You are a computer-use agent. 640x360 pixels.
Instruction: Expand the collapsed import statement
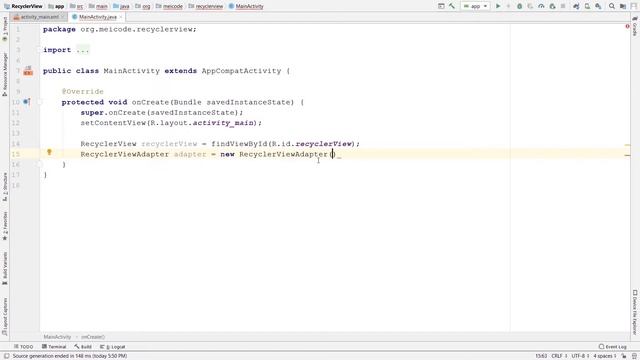tap(82, 50)
